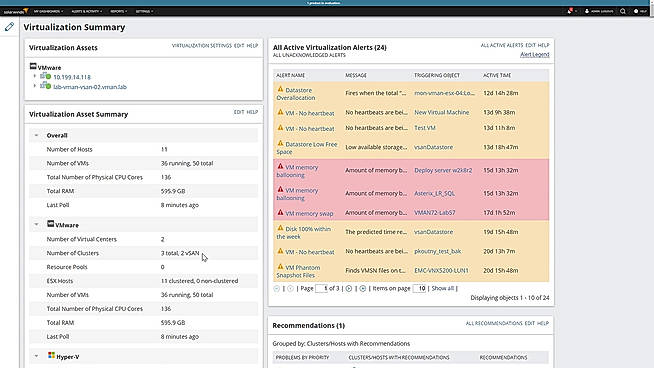Open the Datastore Overallocation alert

[x=297, y=94]
